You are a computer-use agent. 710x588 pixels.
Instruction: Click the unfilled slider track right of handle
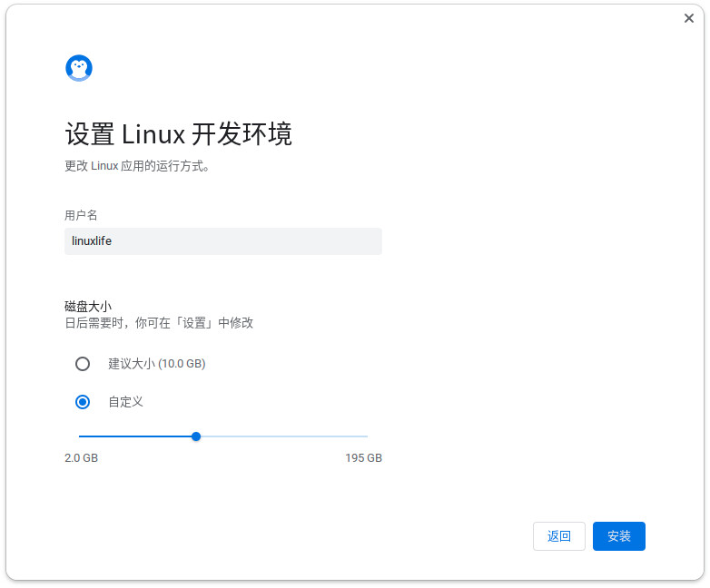coord(281,436)
